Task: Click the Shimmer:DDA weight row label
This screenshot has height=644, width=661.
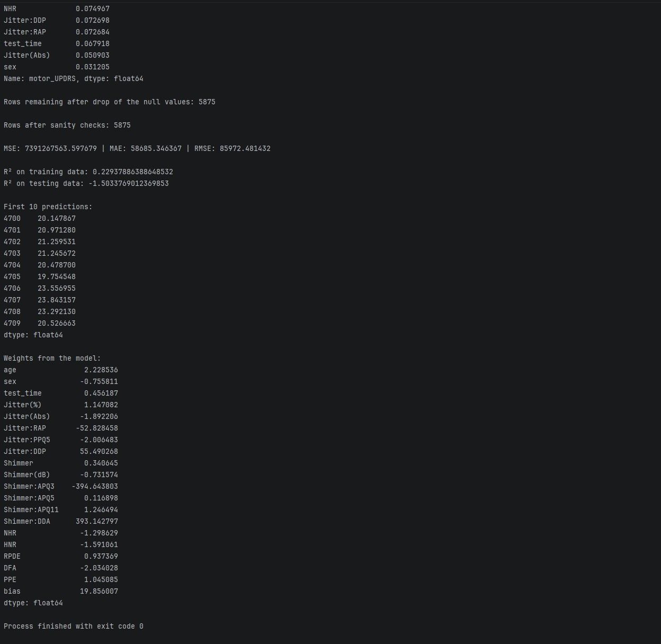Action: 27,522
